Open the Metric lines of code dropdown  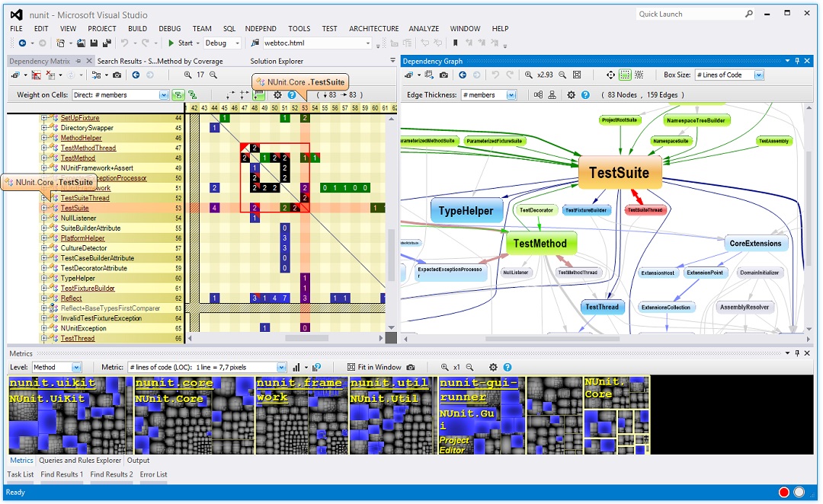280,367
